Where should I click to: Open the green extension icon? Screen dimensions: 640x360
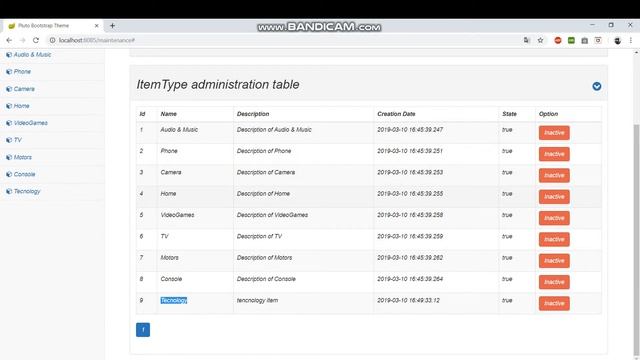(x=571, y=40)
